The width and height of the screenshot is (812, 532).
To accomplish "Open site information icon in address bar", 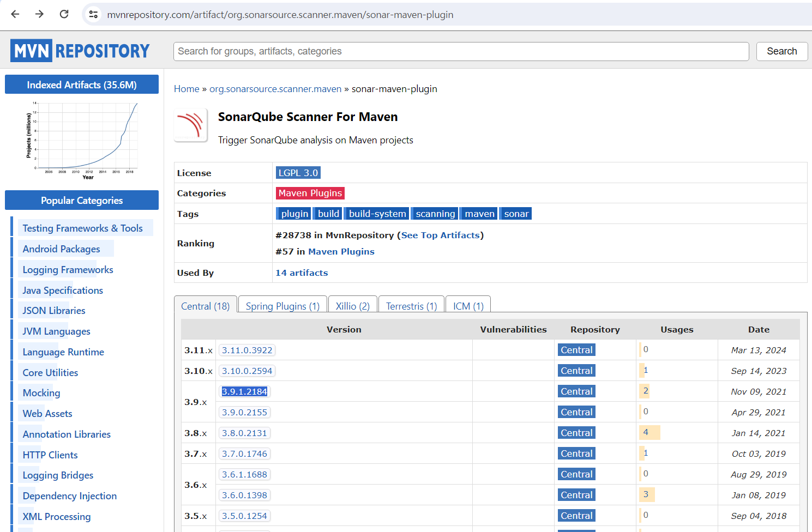I will [93, 15].
